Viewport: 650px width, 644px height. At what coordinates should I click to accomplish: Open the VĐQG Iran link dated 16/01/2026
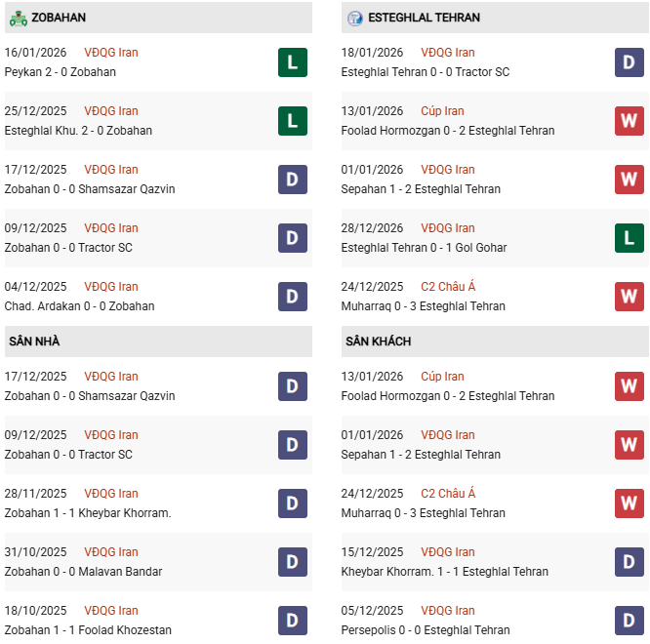[x=111, y=53]
